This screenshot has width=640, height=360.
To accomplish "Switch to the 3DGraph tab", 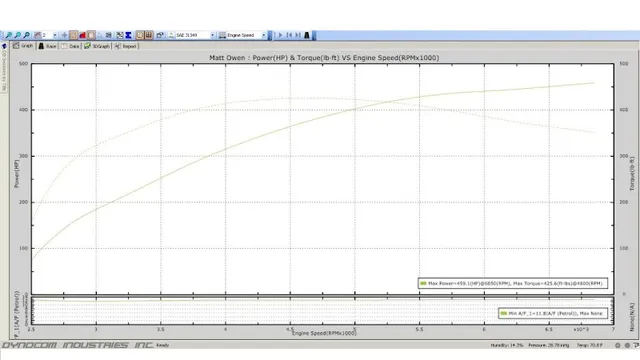I will point(97,47).
